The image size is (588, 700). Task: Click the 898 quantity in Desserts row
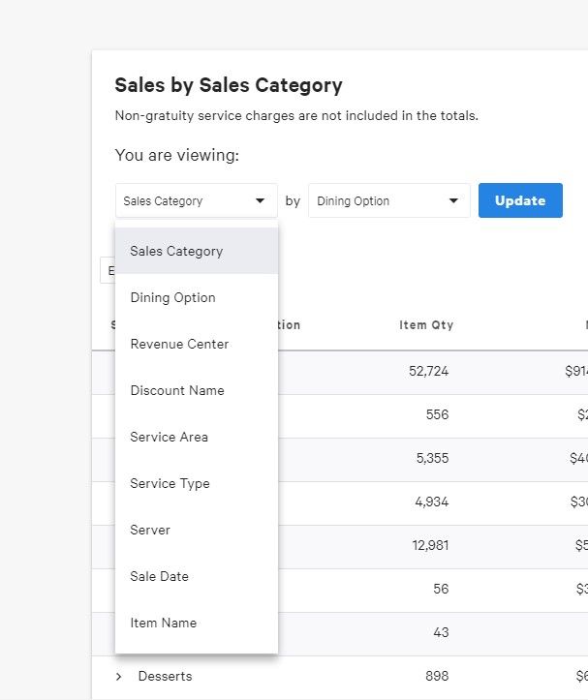(x=435, y=676)
